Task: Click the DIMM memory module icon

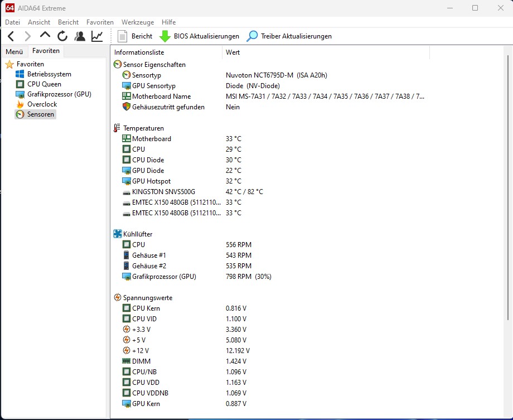Action: [126, 361]
